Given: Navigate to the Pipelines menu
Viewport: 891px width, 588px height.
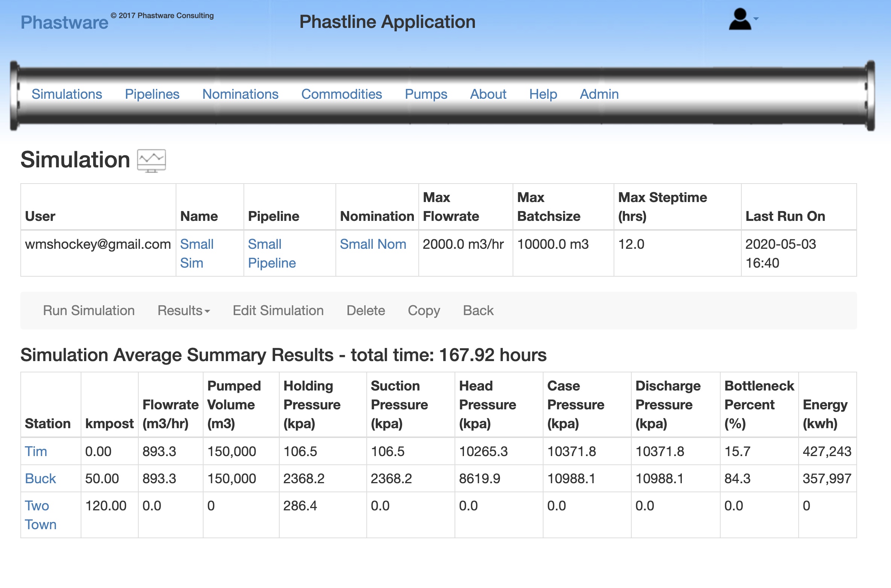Looking at the screenshot, I should [152, 94].
